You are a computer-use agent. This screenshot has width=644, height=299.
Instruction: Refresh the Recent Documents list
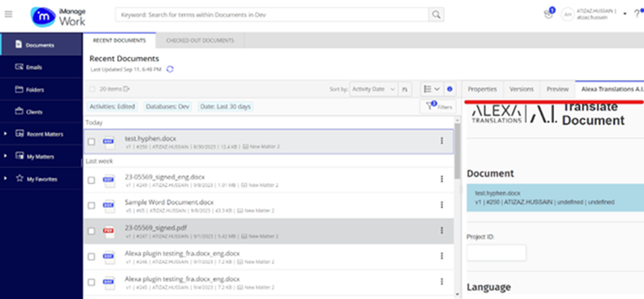[x=170, y=69]
